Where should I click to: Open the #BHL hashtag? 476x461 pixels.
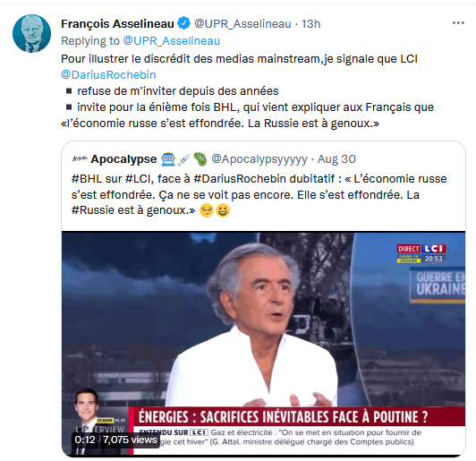click(x=87, y=178)
